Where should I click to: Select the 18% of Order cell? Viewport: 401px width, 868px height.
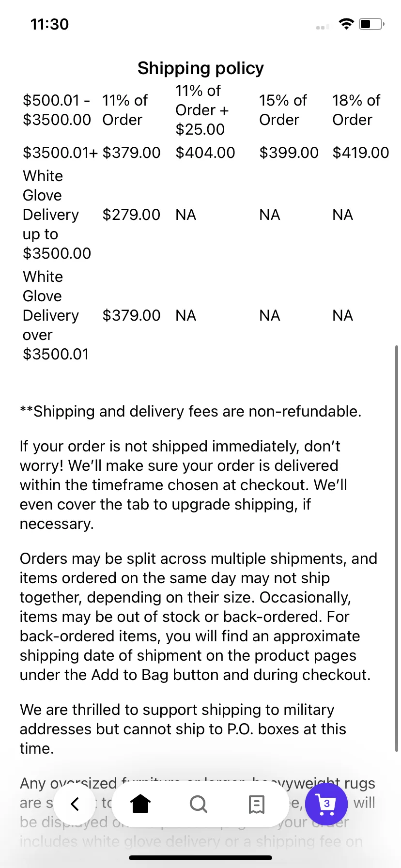point(356,110)
